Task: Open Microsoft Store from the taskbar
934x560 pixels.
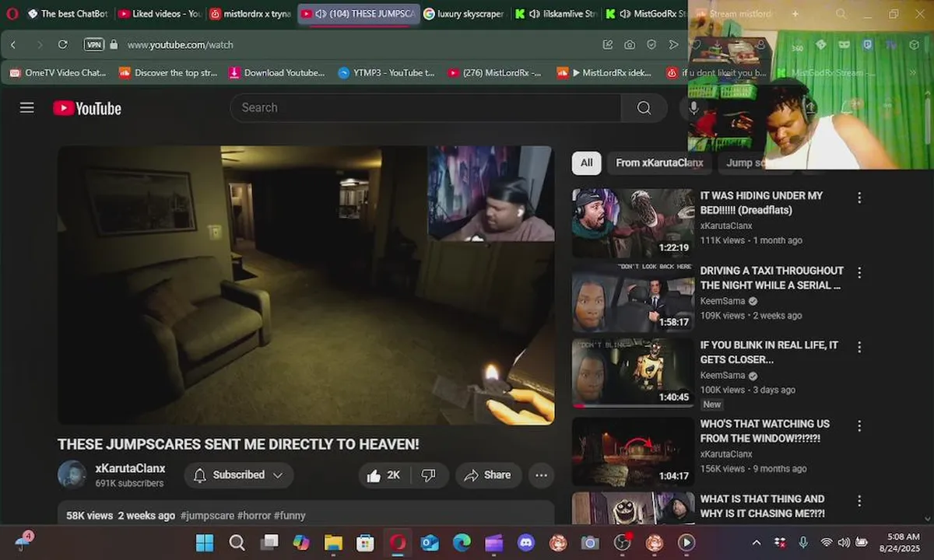Action: click(x=365, y=542)
